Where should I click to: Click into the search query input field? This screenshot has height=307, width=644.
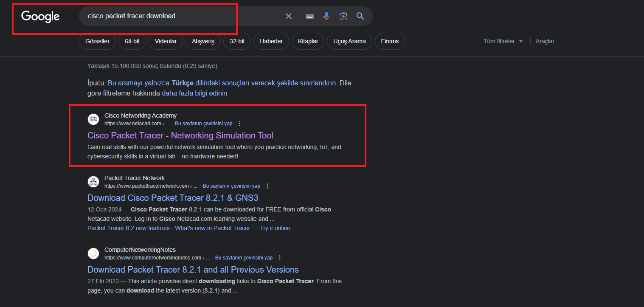[183, 16]
